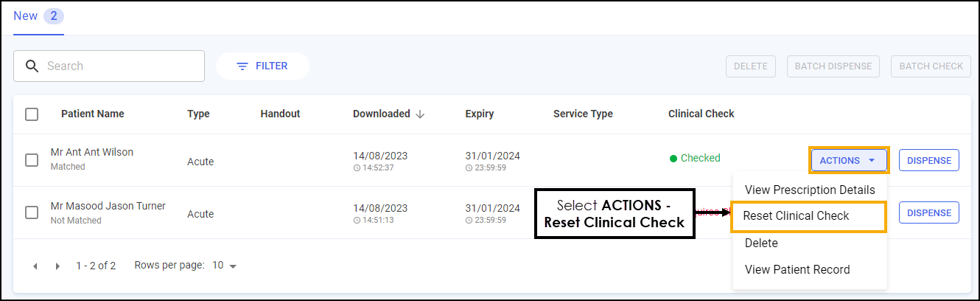Expand the Rows per page dropdown
This screenshot has height=301, width=980.
225,266
